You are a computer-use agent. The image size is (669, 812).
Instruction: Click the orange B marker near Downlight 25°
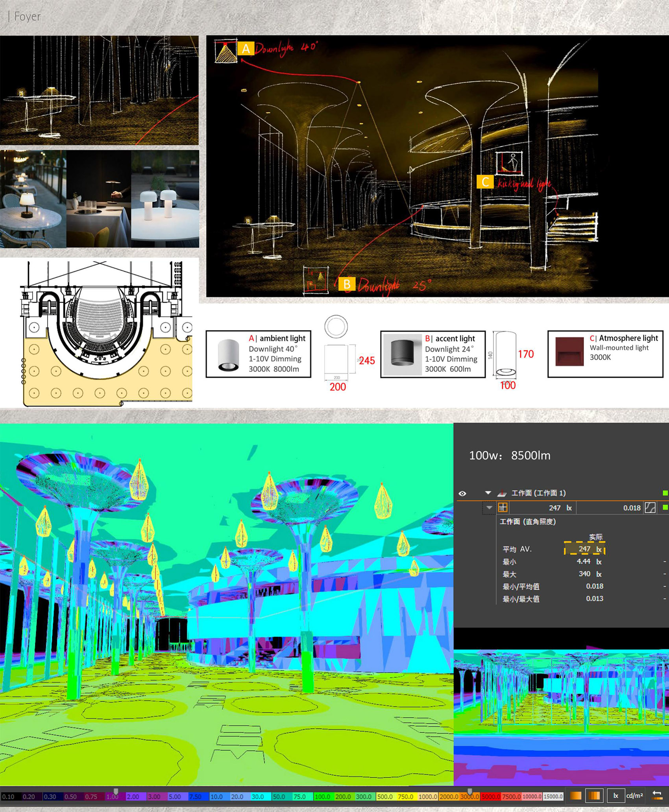coord(347,284)
